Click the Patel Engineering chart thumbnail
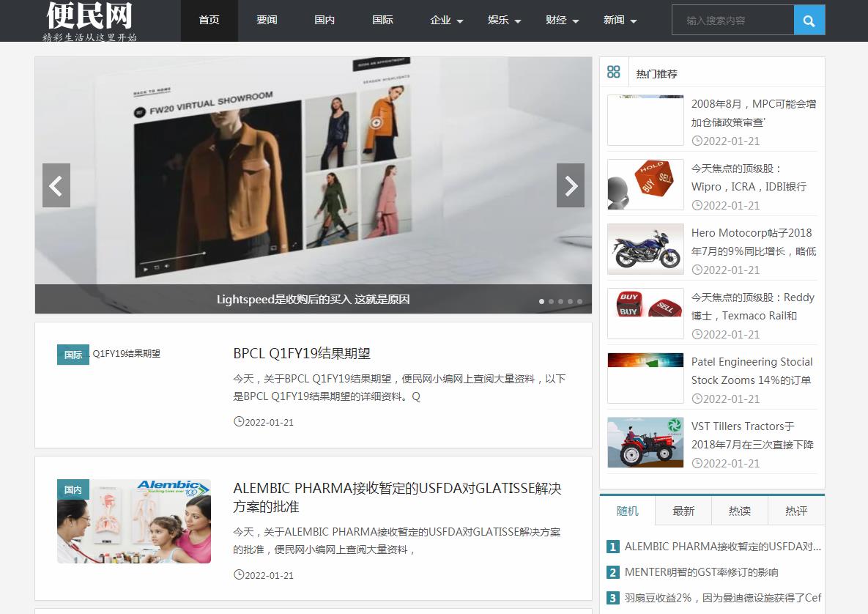Image resolution: width=868 pixels, height=614 pixels. click(645, 378)
